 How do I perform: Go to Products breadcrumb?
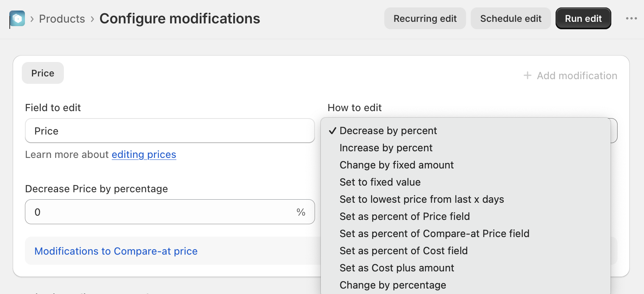(62, 19)
